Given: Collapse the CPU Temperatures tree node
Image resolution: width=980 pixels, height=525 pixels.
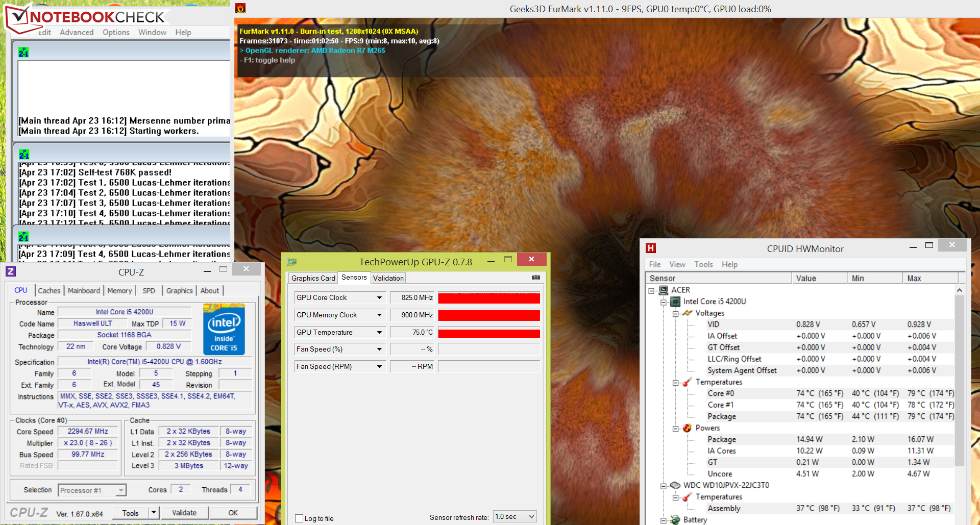Looking at the screenshot, I should click(675, 383).
